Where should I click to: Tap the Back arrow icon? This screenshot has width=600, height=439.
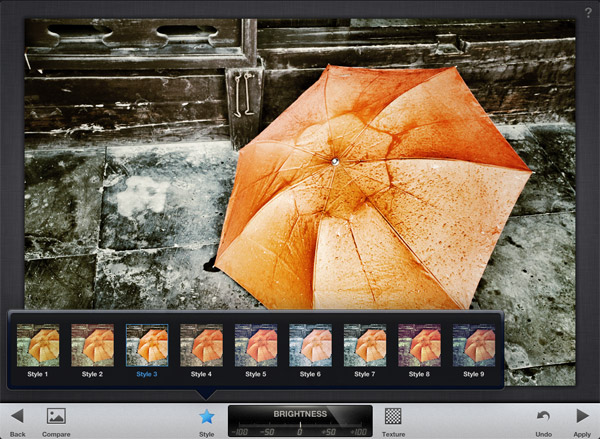pyautogui.click(x=17, y=416)
